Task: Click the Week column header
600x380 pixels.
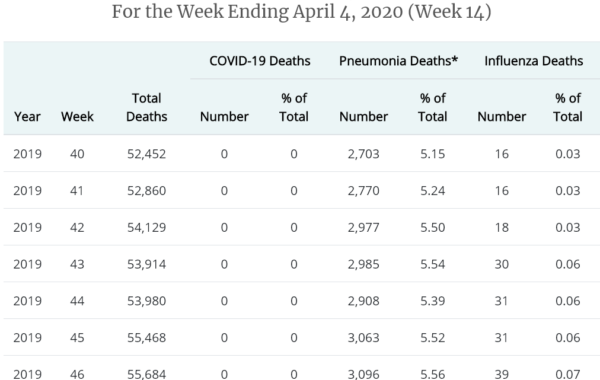Action: [x=77, y=116]
